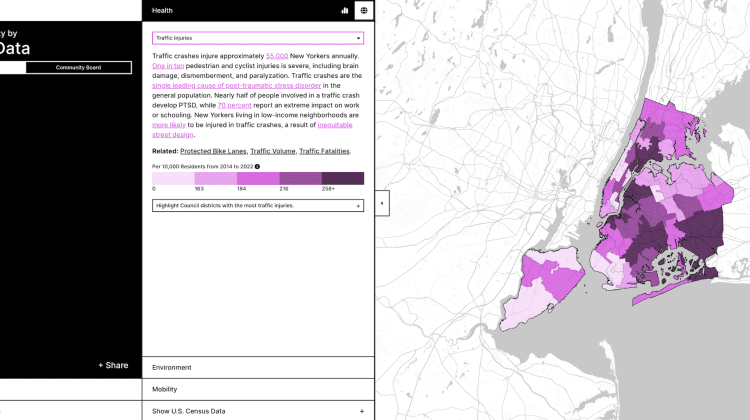This screenshot has width=750, height=420.
Task: Open the Environment section
Action: coord(258,367)
